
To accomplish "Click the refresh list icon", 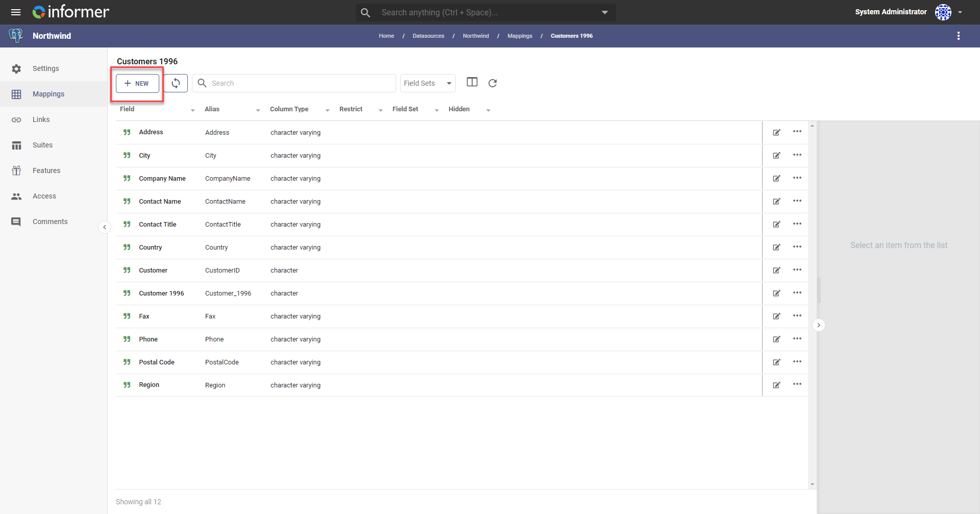I will [x=493, y=83].
